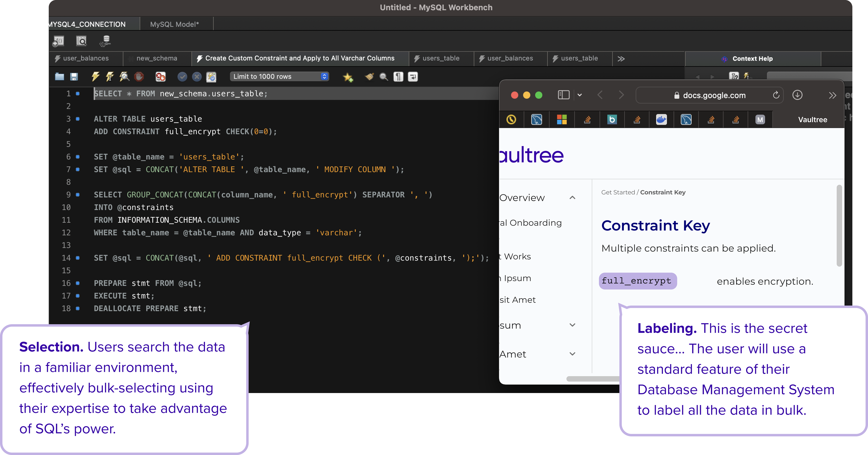
Task: Show the browser sidebar panel icon
Action: [x=563, y=95]
